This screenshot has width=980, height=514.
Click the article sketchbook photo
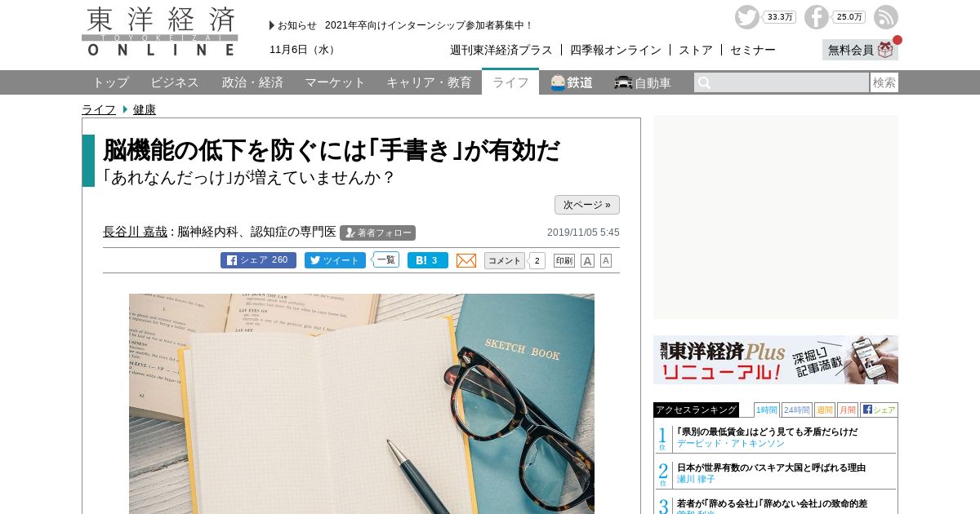coord(362,404)
